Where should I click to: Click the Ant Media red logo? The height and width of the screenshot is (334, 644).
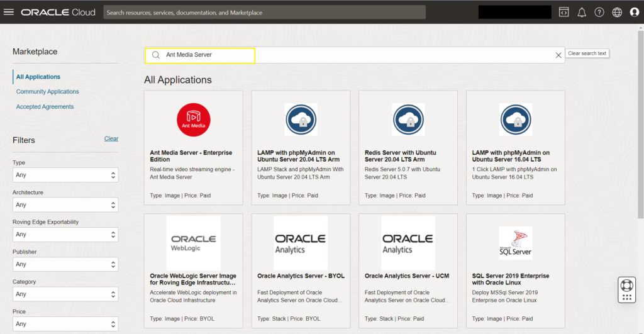[194, 120]
